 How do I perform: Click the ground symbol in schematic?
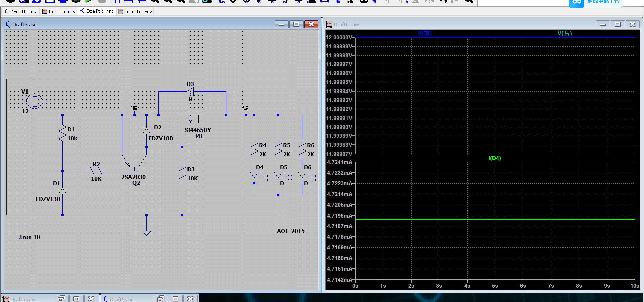click(x=146, y=233)
